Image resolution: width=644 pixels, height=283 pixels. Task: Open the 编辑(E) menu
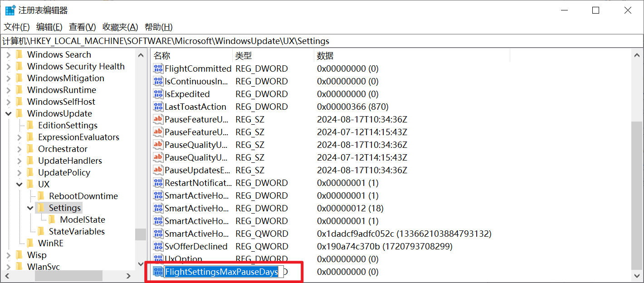(49, 27)
